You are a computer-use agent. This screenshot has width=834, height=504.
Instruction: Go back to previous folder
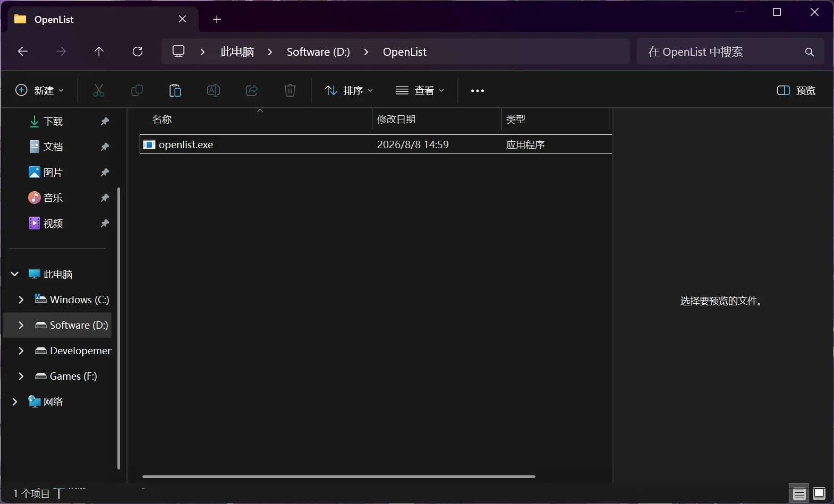point(23,52)
